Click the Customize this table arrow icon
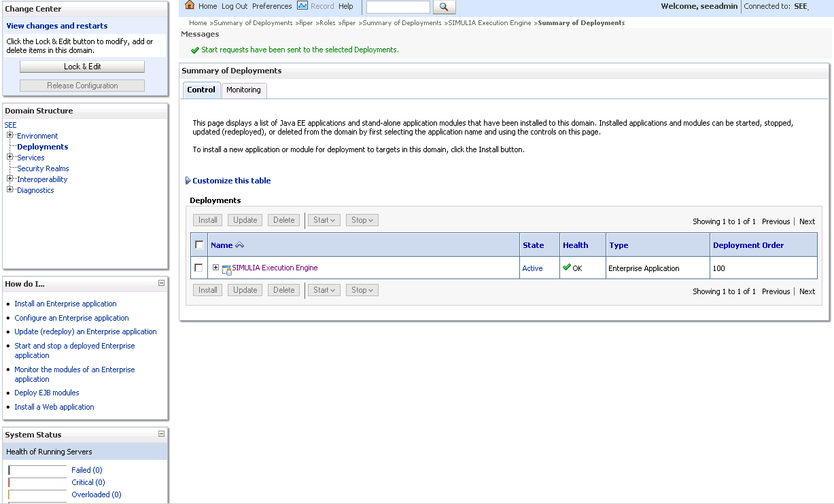Screen dimensions: 834x504 [188, 181]
